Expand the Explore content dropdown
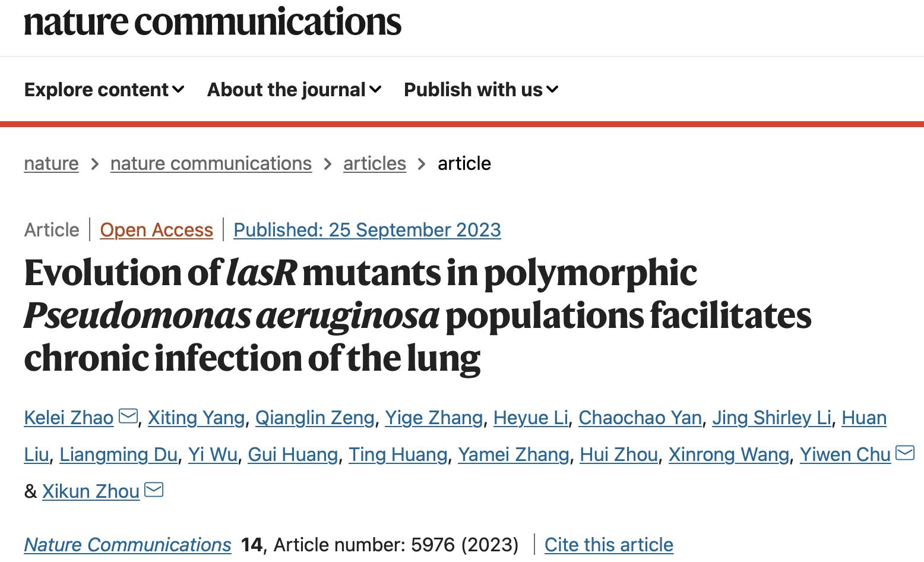 point(104,90)
